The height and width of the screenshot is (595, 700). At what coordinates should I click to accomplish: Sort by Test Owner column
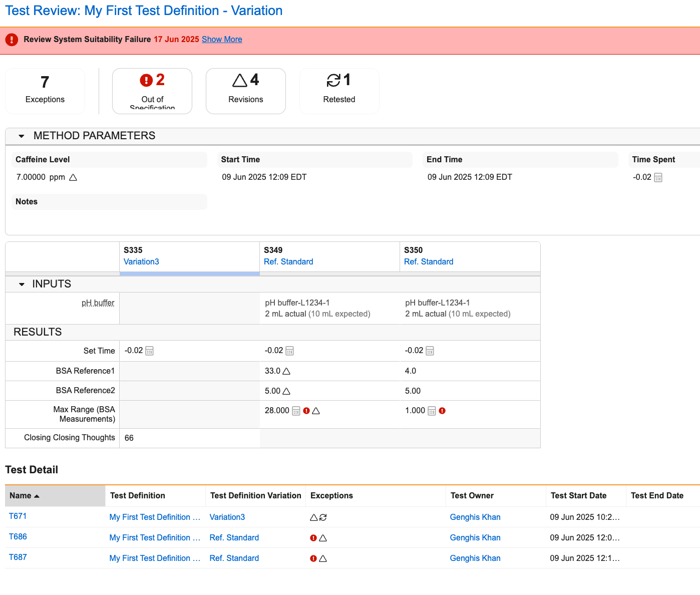[496, 496]
